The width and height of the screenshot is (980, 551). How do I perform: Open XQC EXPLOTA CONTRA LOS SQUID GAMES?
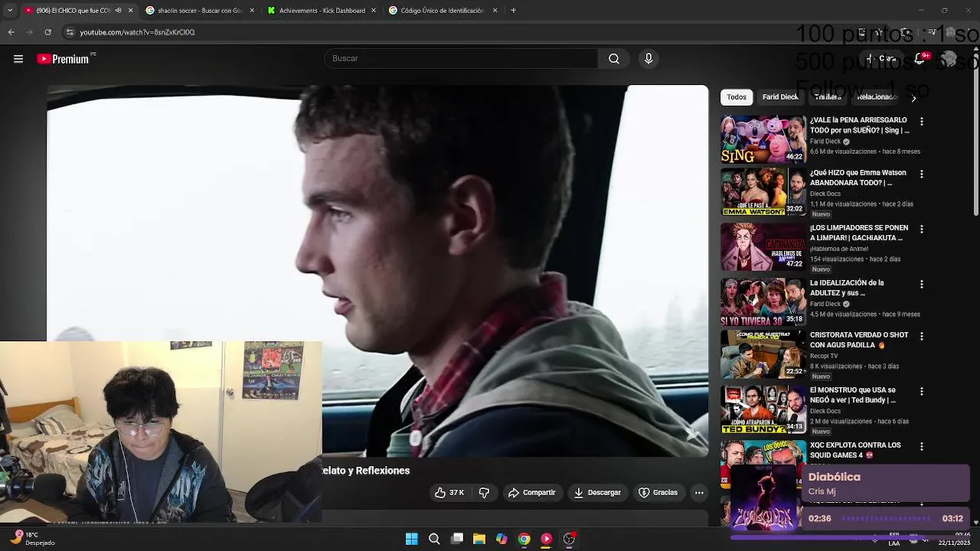(x=855, y=450)
